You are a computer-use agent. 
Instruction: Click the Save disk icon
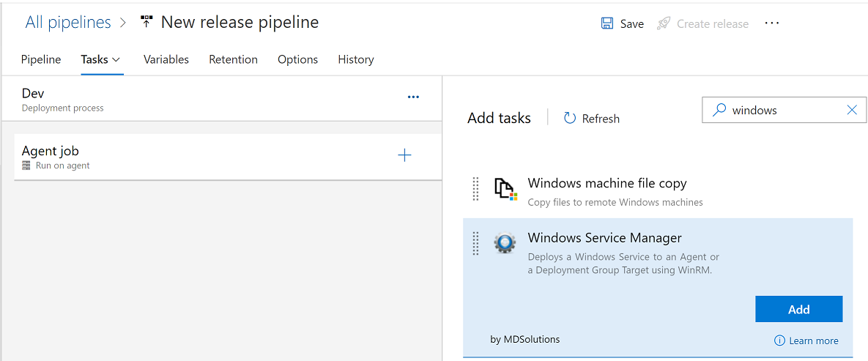click(607, 23)
